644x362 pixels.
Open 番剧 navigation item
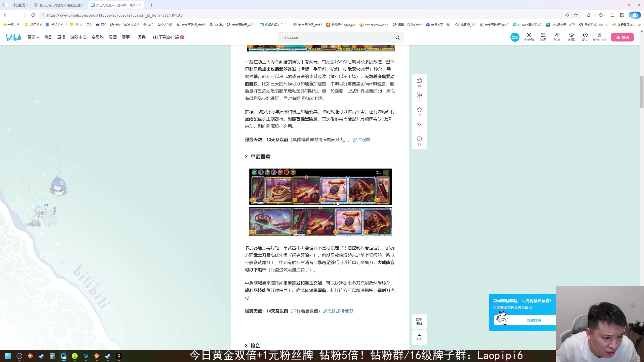click(x=48, y=37)
